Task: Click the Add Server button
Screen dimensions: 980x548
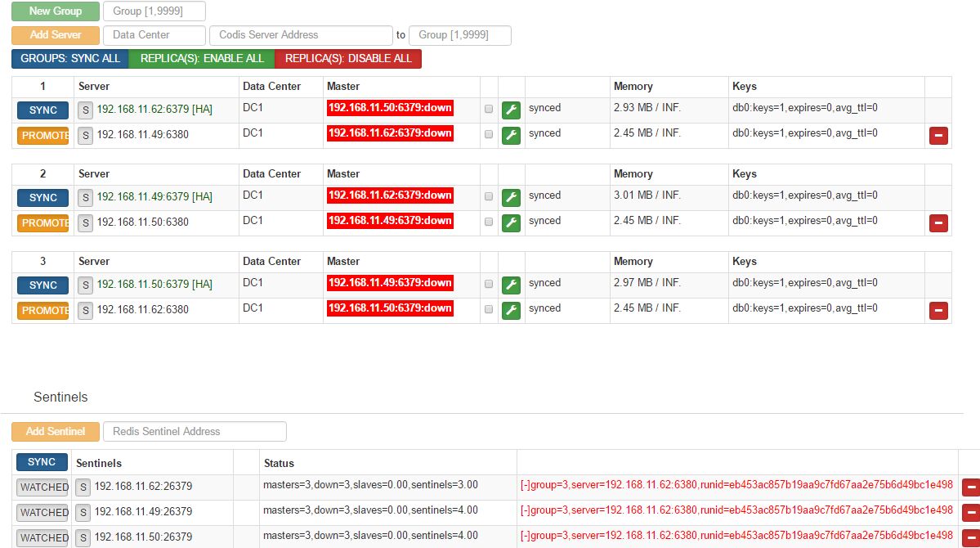Action: click(55, 35)
